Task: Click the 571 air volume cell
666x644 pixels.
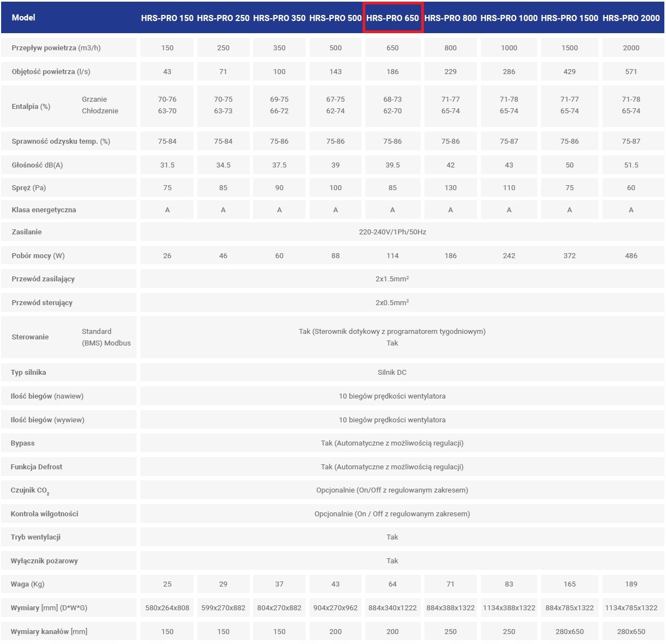Action: (x=631, y=72)
